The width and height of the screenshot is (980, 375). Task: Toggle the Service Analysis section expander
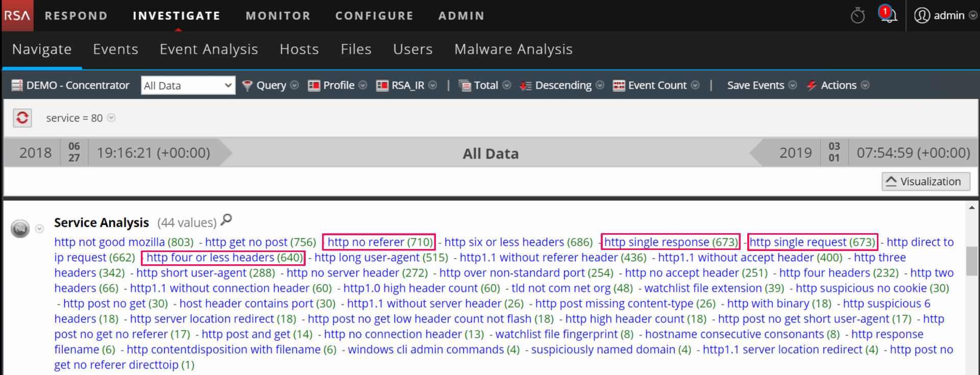coord(40,229)
